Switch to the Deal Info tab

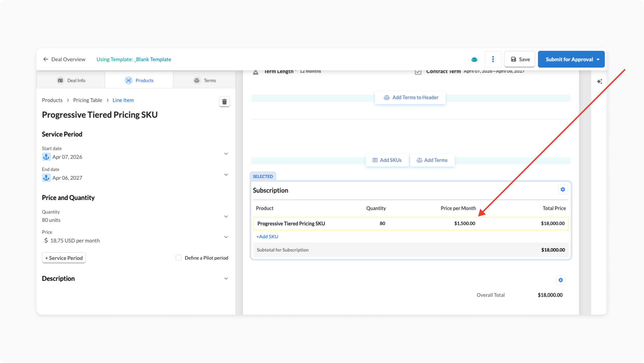tap(71, 81)
